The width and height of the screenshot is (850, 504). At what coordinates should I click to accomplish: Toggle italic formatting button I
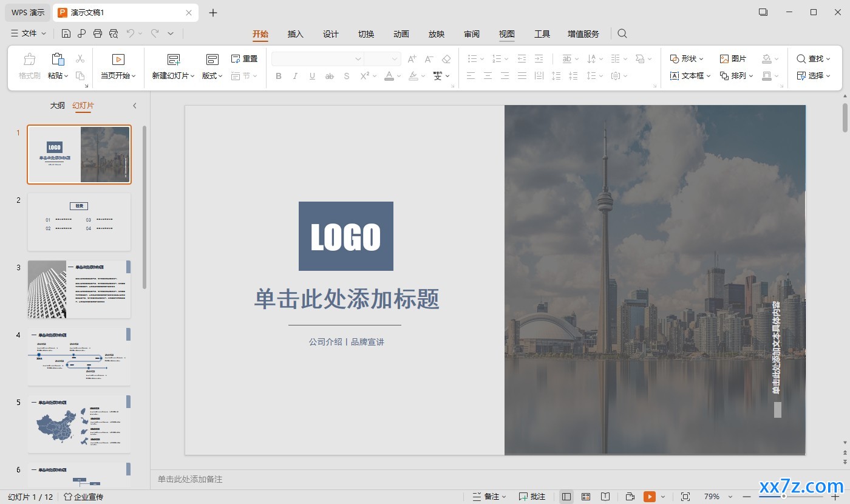tap(295, 76)
